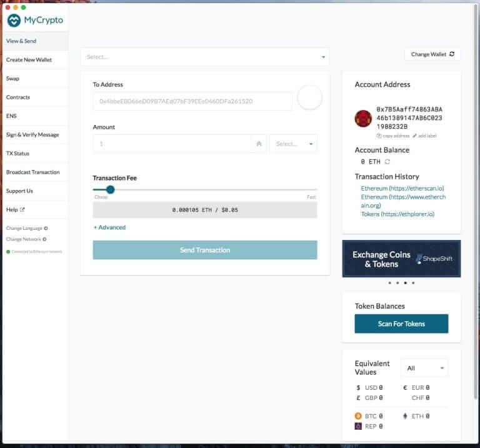The height and width of the screenshot is (448, 480).
Task: Select the third banner carousel dot
Action: pos(405,283)
